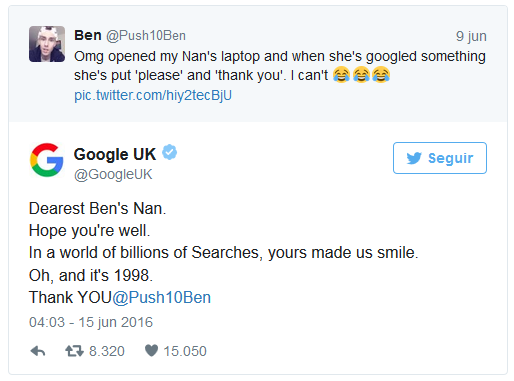
Task: Click the @GoogleUK handle
Action: pyautogui.click(x=113, y=174)
